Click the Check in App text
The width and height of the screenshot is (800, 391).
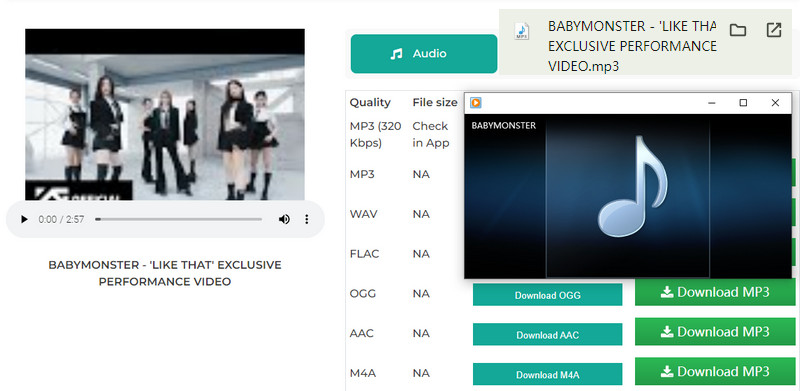(431, 135)
